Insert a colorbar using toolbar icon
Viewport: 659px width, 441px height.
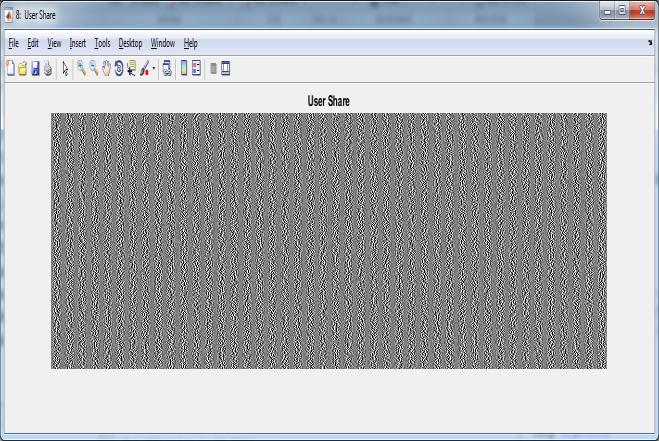(184, 68)
